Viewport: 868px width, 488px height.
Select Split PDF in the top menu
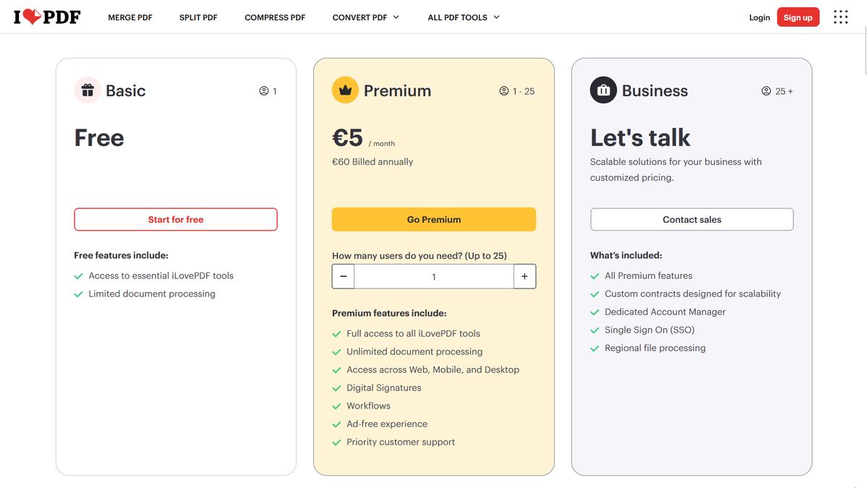[x=198, y=17]
